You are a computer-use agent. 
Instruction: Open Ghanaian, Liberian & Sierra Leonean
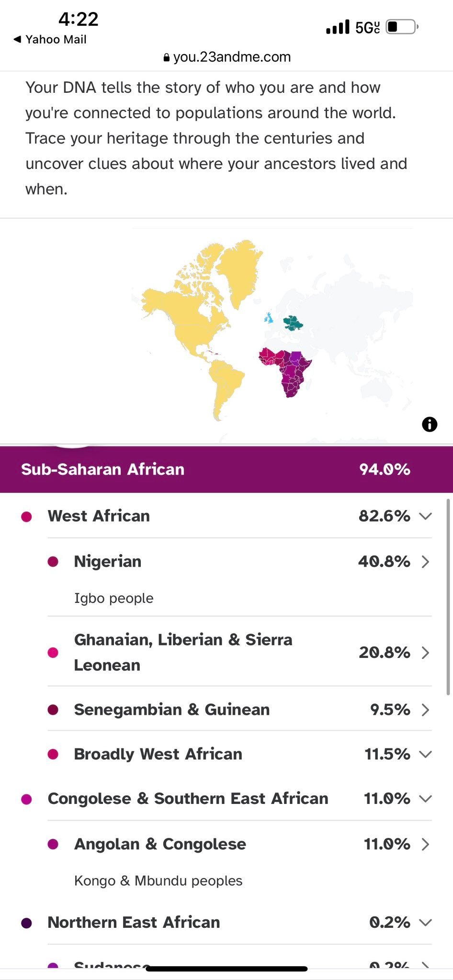pyautogui.click(x=239, y=652)
